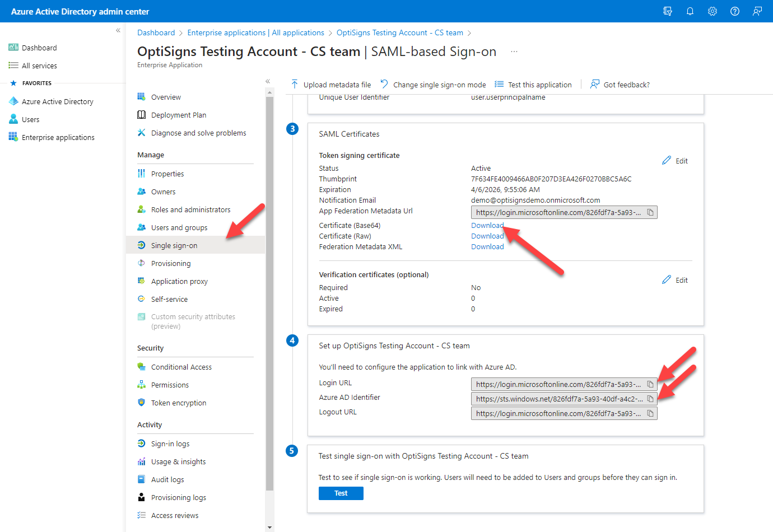Open All services in left navigation
This screenshot has width=773, height=532.
click(x=39, y=66)
